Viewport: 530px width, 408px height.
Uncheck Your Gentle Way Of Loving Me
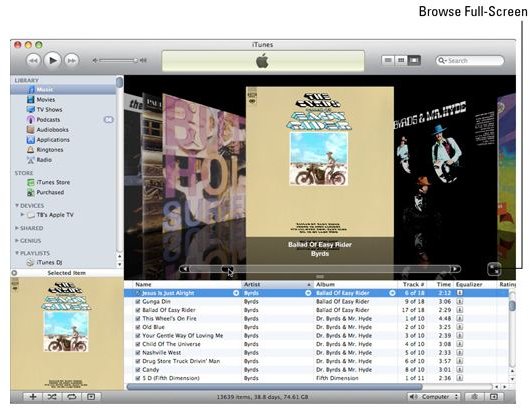(138, 336)
